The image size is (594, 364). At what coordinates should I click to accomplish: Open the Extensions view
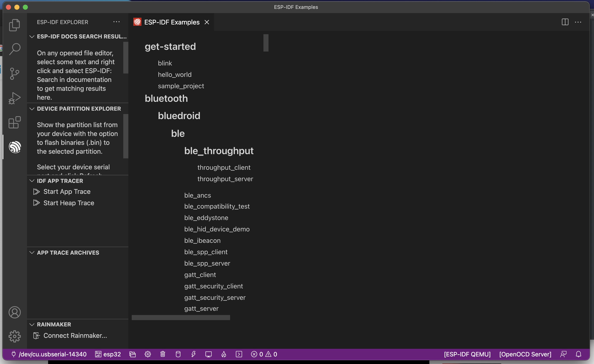pos(15,122)
